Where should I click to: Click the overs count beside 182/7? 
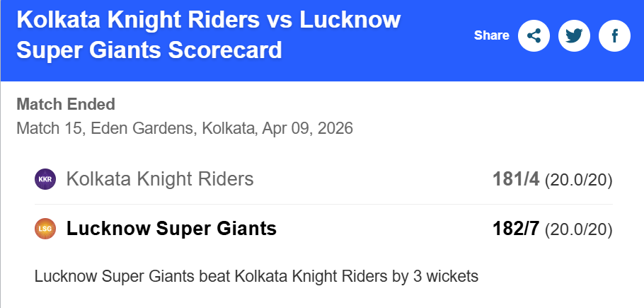pyautogui.click(x=578, y=229)
